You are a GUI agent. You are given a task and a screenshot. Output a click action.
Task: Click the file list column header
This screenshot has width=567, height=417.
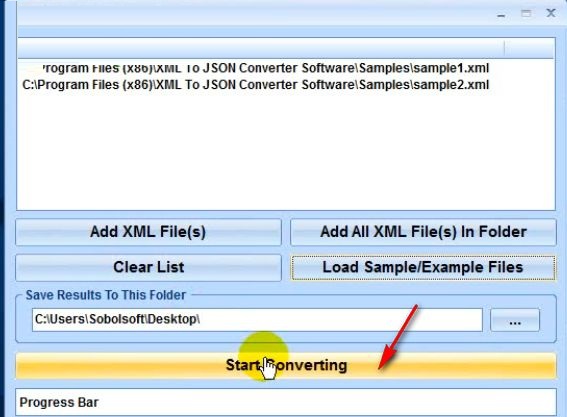click(261, 48)
